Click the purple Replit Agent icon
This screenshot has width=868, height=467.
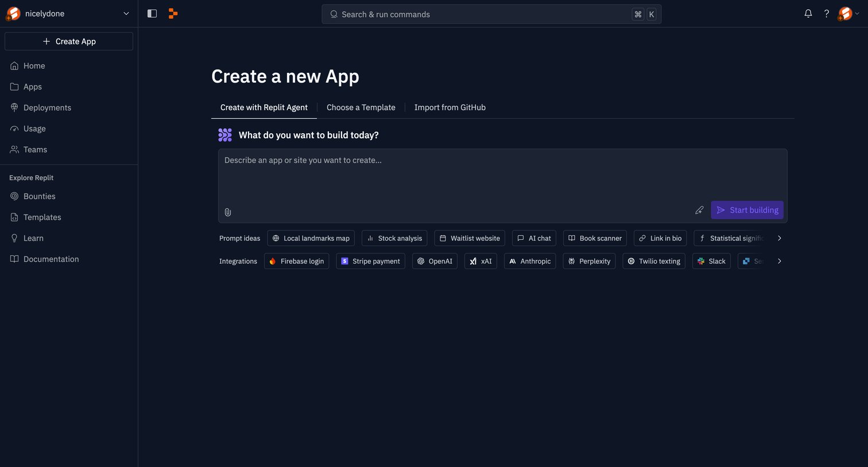tap(225, 135)
